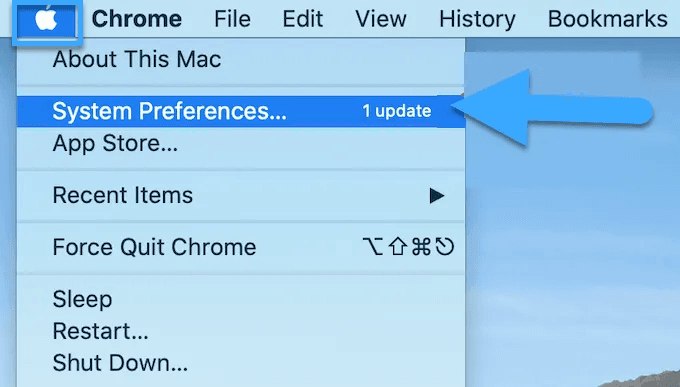
Task: Choose Sleep from the Apple menu
Action: 241,299
